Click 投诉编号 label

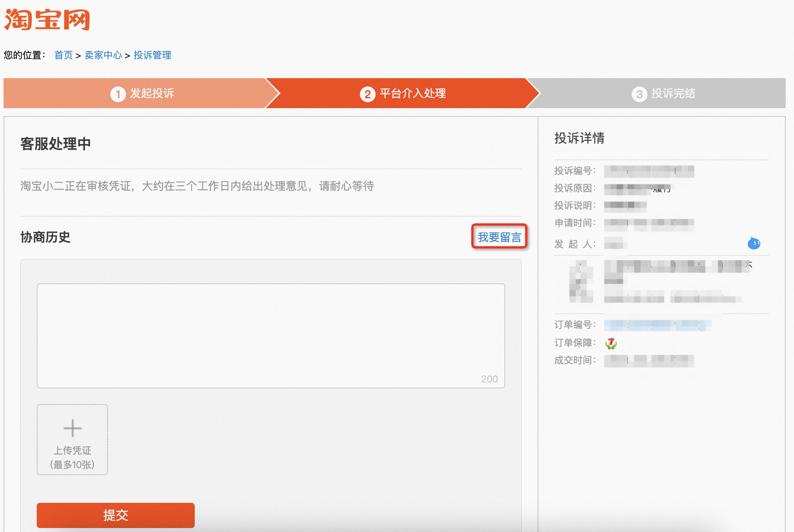click(575, 171)
